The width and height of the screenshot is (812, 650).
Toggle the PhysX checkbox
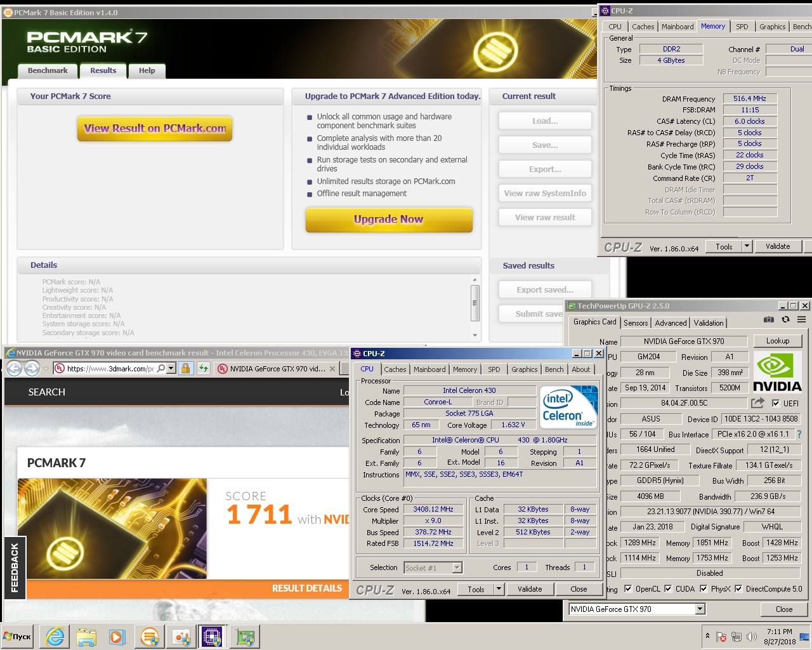(704, 589)
